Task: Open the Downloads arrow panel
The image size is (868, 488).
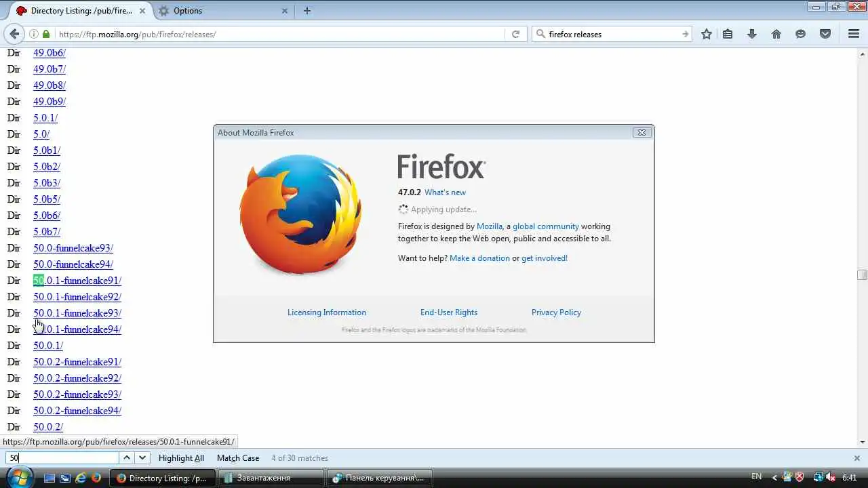Action: (x=752, y=34)
